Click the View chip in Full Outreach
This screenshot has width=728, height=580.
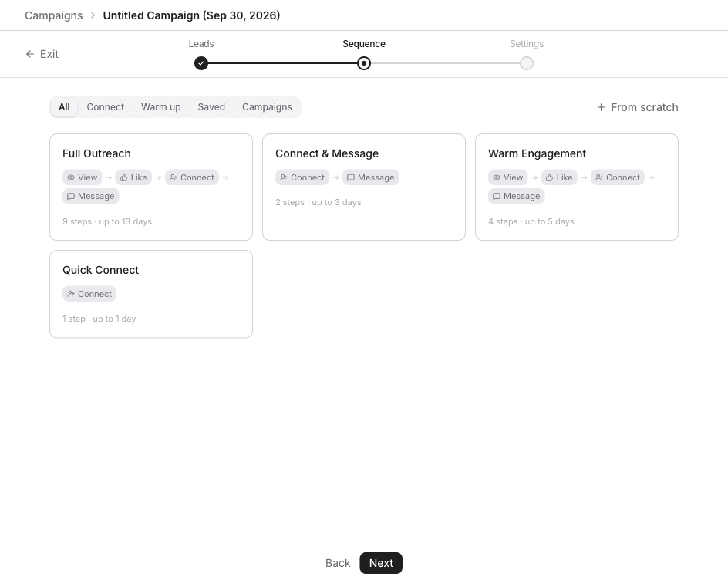click(x=83, y=177)
